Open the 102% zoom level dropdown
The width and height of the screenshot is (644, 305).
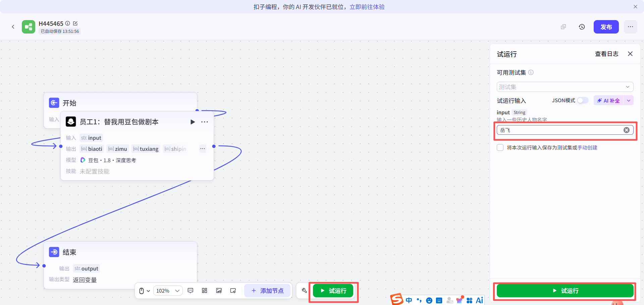pyautogui.click(x=168, y=291)
